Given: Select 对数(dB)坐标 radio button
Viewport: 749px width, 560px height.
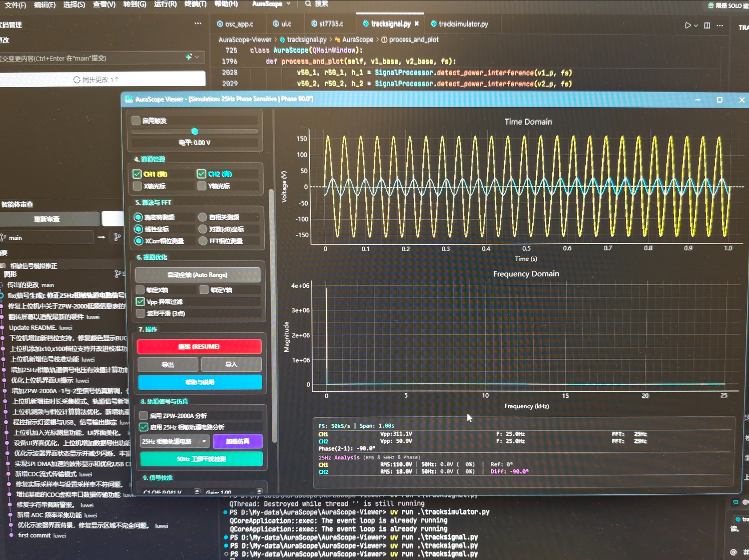Looking at the screenshot, I should coord(202,229).
